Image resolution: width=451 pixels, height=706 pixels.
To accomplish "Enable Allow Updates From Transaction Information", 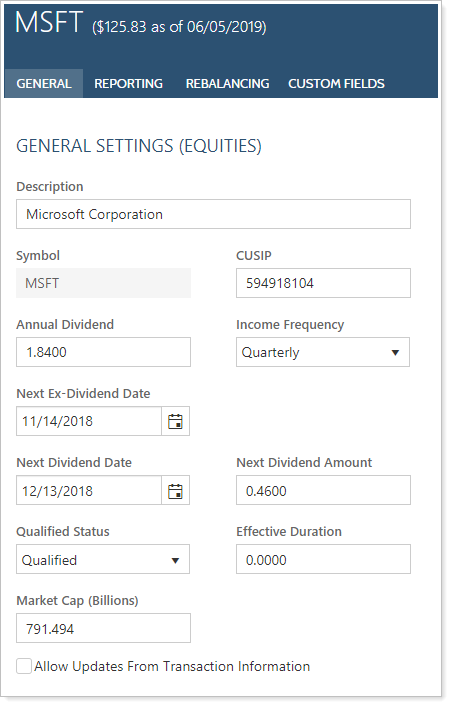I will point(24,666).
